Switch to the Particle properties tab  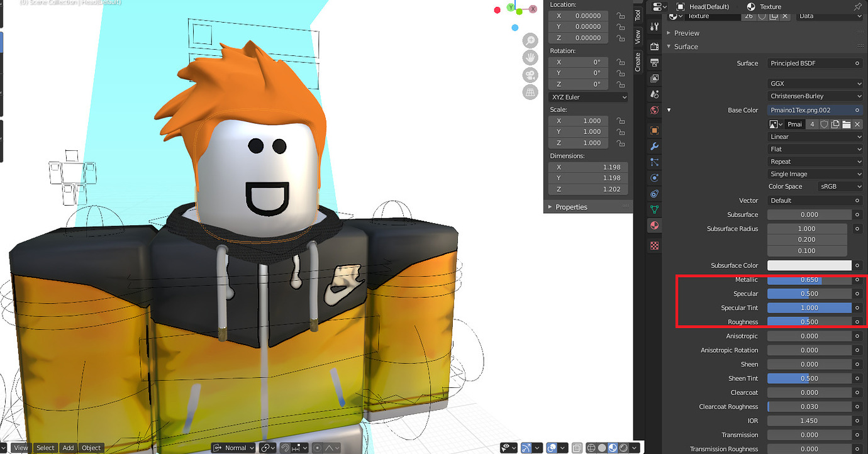click(x=654, y=162)
